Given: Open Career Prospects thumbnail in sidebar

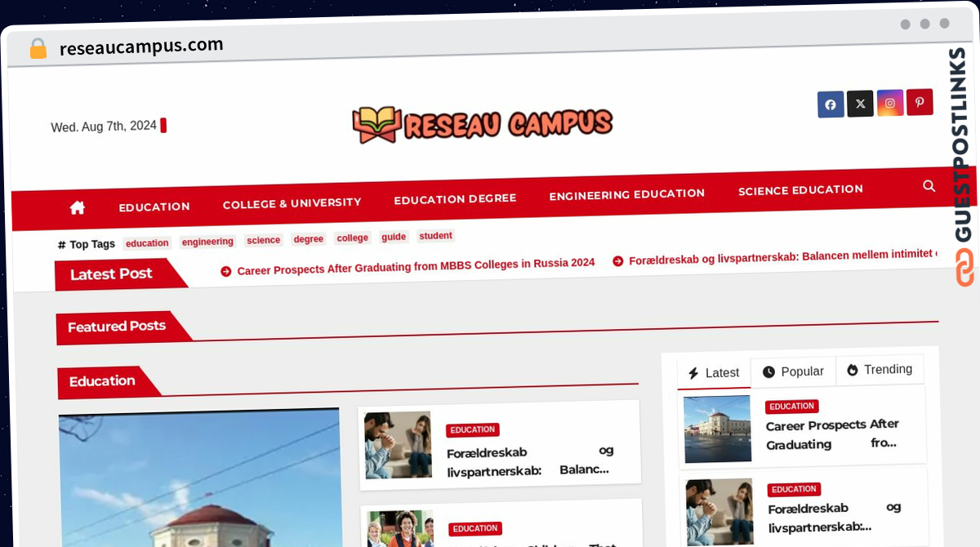Looking at the screenshot, I should coord(717,429).
